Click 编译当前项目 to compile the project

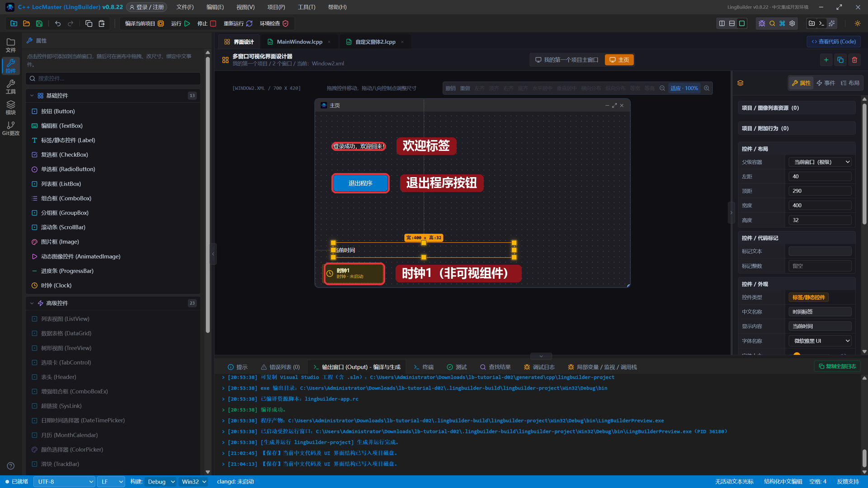144,23
